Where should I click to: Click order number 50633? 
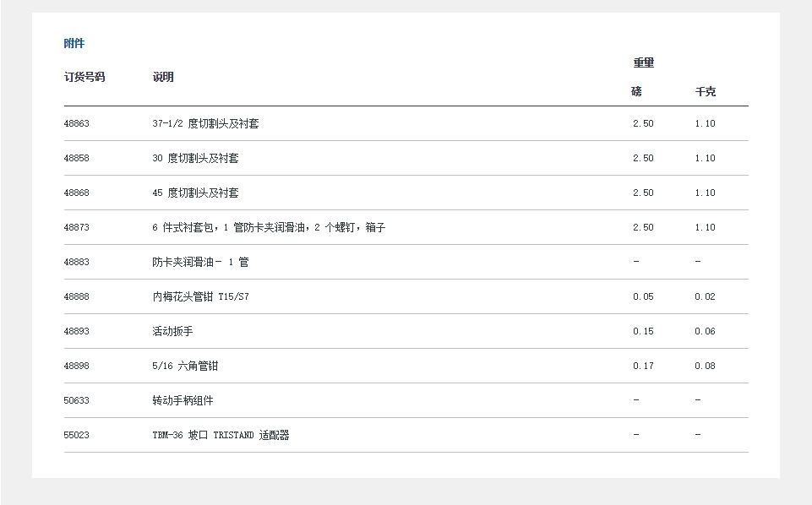click(x=76, y=400)
